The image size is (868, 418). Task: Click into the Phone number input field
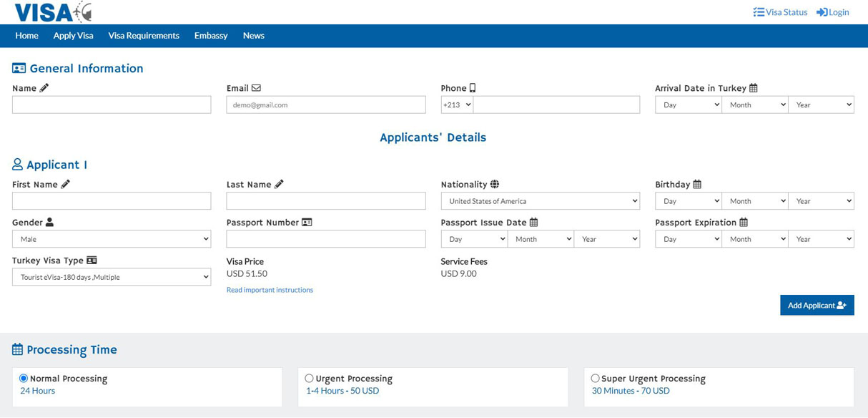click(x=556, y=104)
